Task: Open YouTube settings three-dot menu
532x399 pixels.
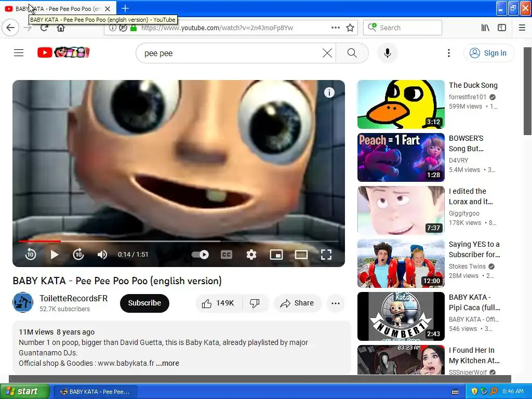Action: tap(448, 53)
